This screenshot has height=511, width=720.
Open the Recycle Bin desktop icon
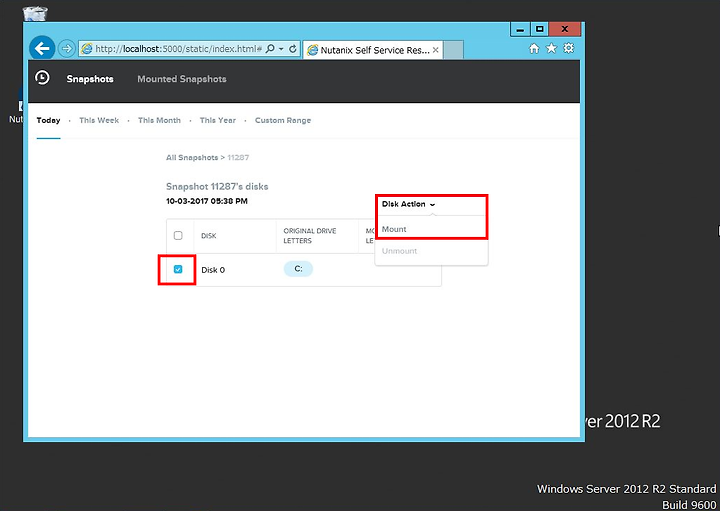tap(35, 13)
